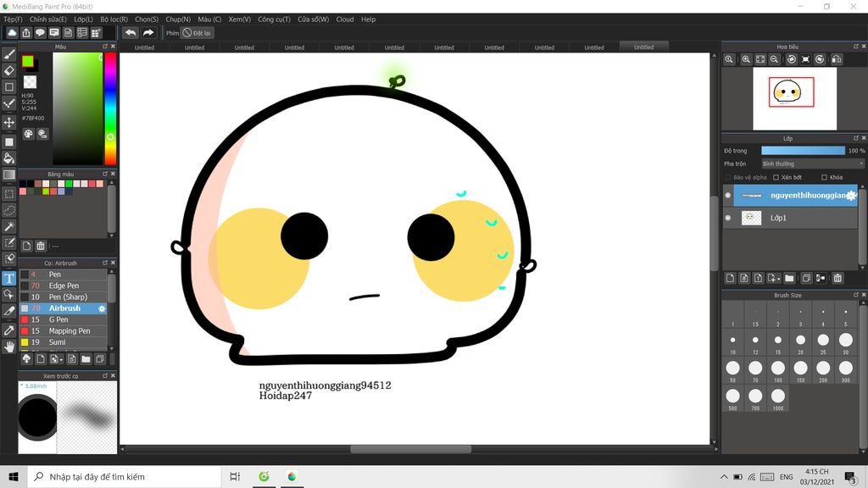Pick brush size 1000 preset
The height and width of the screenshot is (488, 868).
[x=778, y=396]
